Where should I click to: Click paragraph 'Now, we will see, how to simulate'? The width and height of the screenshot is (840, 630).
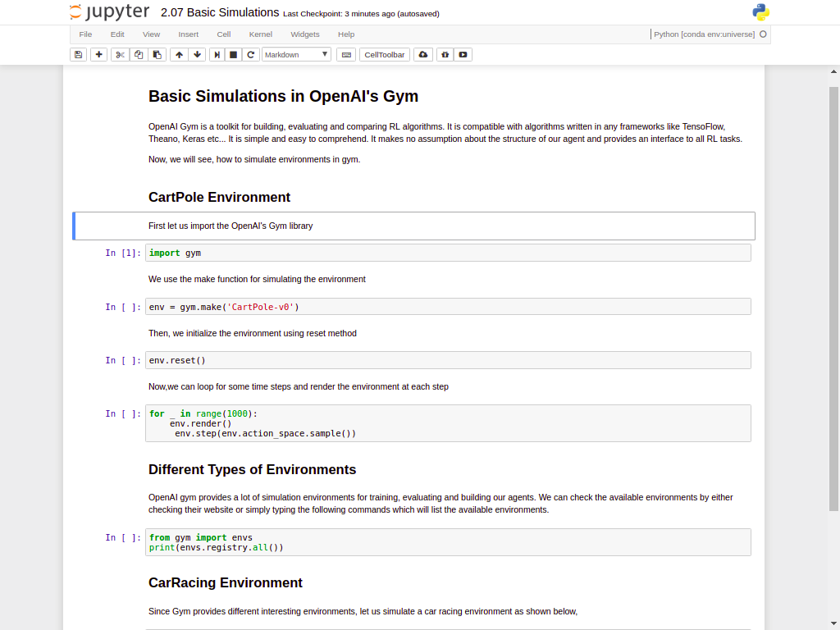[x=254, y=160]
